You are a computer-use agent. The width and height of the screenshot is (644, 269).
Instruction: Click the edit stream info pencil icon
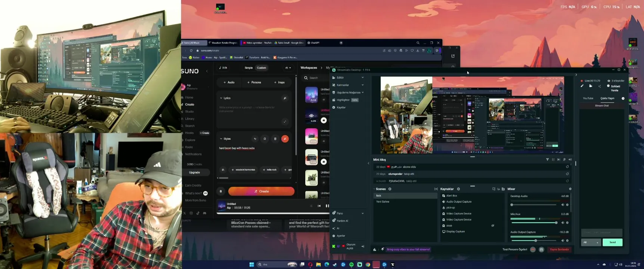pyautogui.click(x=582, y=86)
